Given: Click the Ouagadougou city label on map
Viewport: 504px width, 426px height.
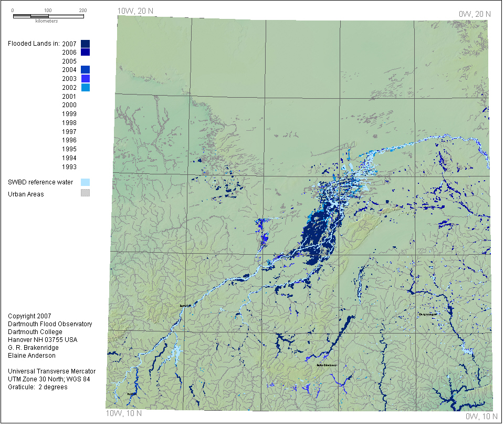Looking at the screenshot, I should click(x=427, y=314).
